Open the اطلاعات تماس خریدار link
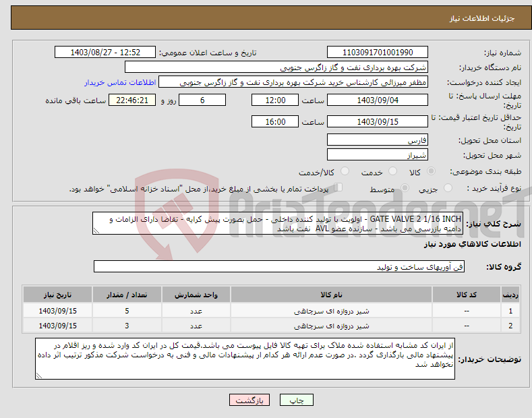Viewport: 532px width, 418px height. click(x=120, y=82)
